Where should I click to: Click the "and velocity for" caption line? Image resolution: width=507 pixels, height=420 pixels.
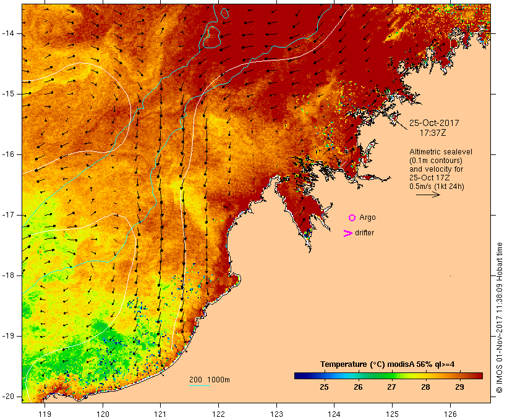click(436, 169)
